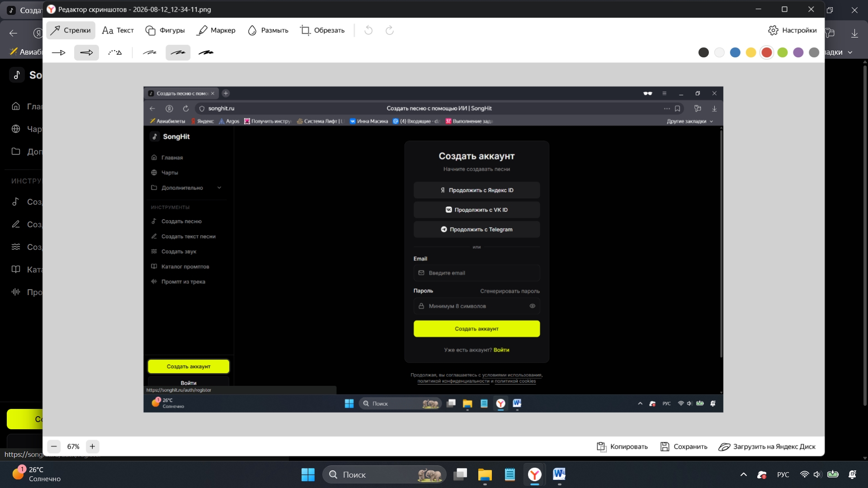Screen dimensions: 868x488
Task: Redo the edit in the editor
Action: point(389,30)
